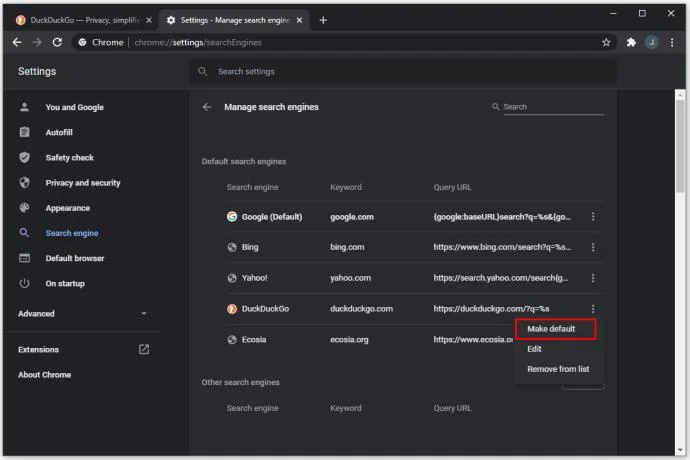Click the Bing globe icon

[232, 247]
